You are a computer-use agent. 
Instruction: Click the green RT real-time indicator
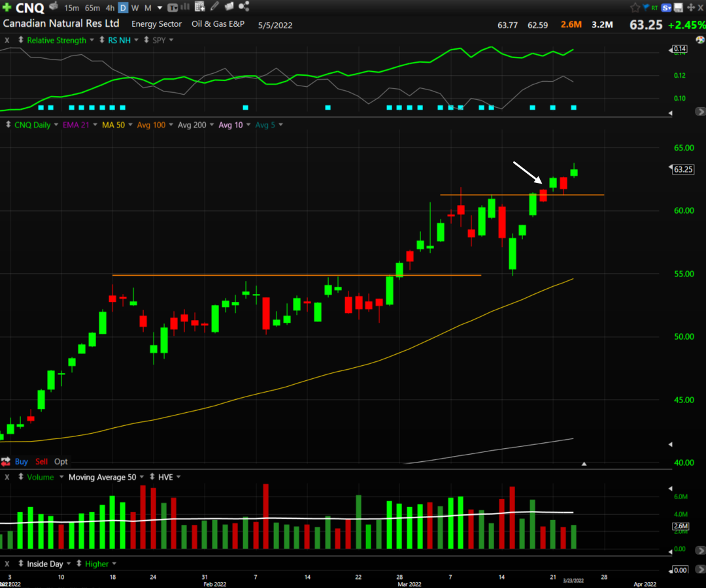click(654, 8)
